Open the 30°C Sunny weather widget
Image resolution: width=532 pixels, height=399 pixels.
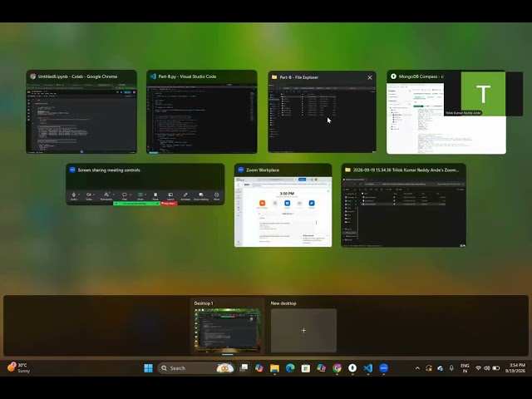pyautogui.click(x=19, y=367)
